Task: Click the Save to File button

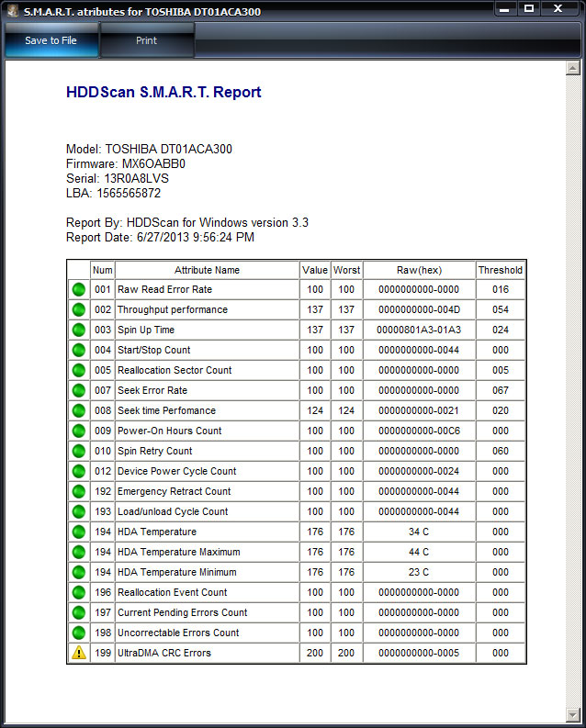Action: click(x=51, y=40)
